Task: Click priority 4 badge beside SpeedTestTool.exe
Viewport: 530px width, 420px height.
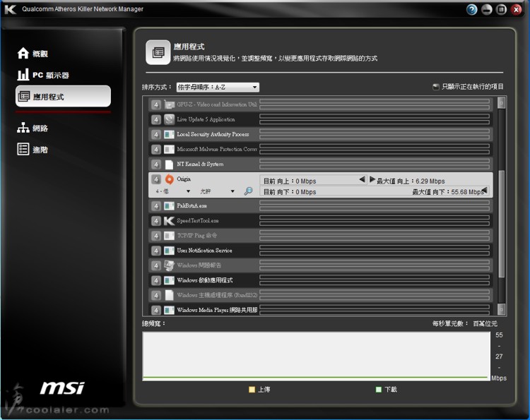Action: [156, 221]
